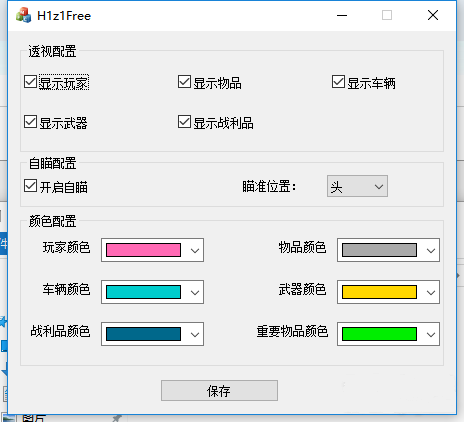
Task: Expand the 物品颜色 color dropdown arrow
Action: [431, 250]
